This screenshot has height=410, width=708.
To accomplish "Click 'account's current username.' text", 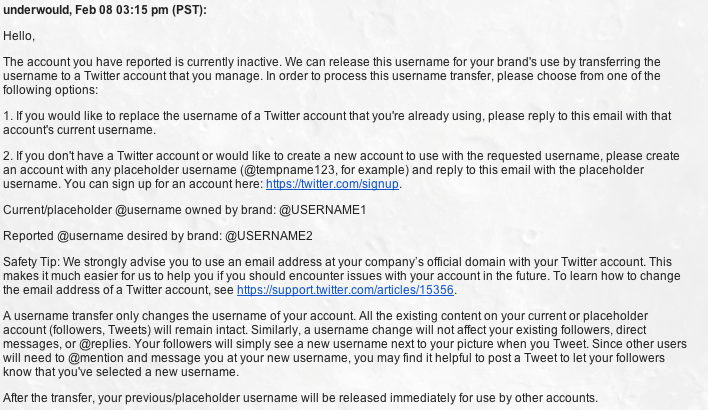I will click(79, 130).
